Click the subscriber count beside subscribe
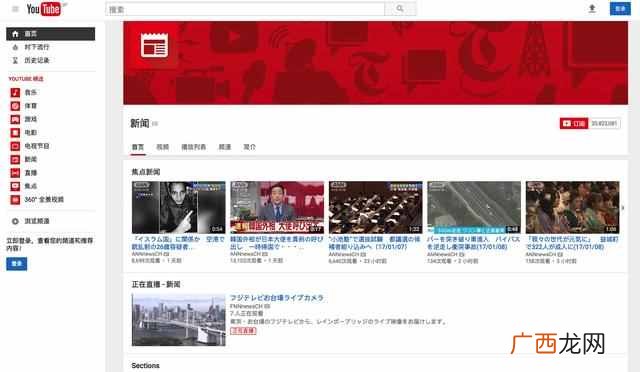The height and width of the screenshot is (372, 640). pyautogui.click(x=604, y=123)
